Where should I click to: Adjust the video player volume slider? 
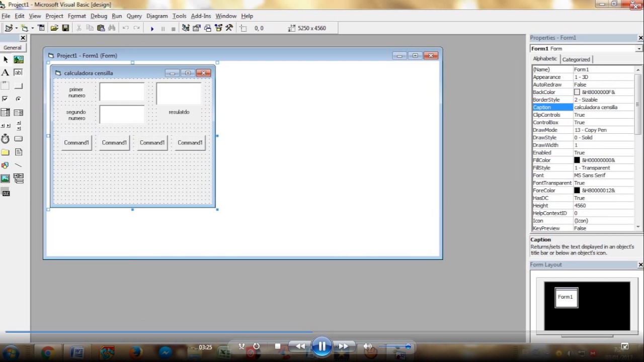[395, 346]
